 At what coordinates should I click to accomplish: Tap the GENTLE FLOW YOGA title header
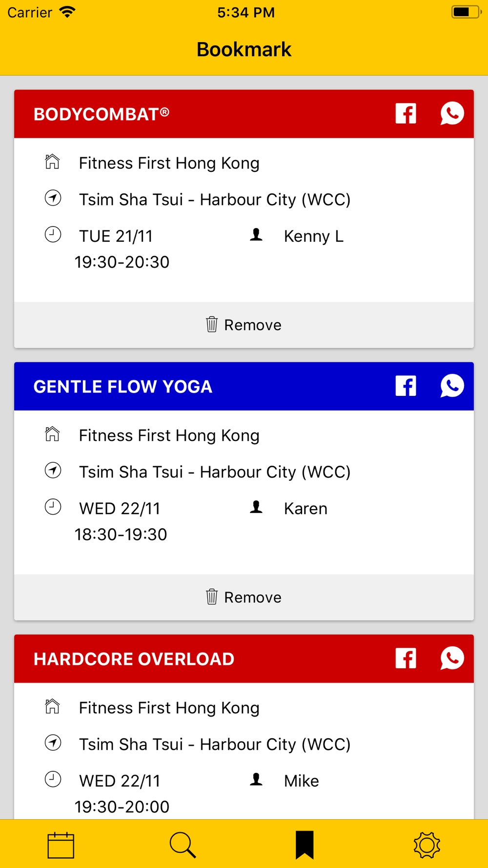(x=123, y=387)
